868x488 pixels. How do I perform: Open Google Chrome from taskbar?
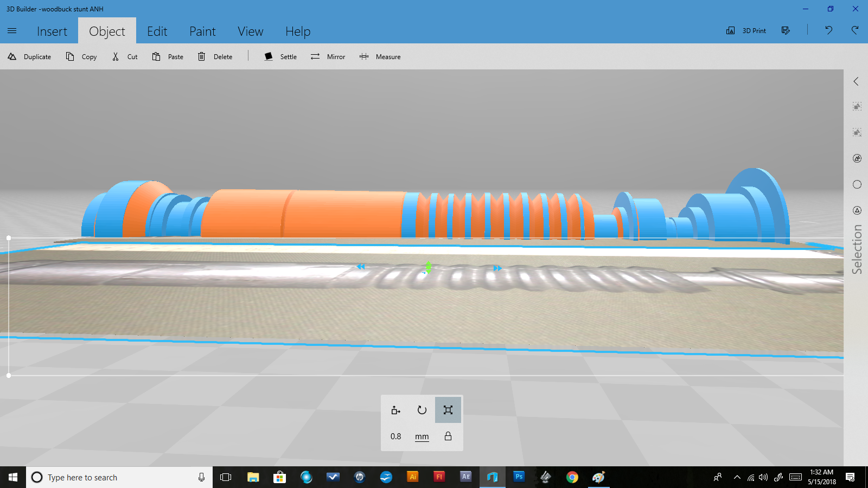pyautogui.click(x=572, y=477)
